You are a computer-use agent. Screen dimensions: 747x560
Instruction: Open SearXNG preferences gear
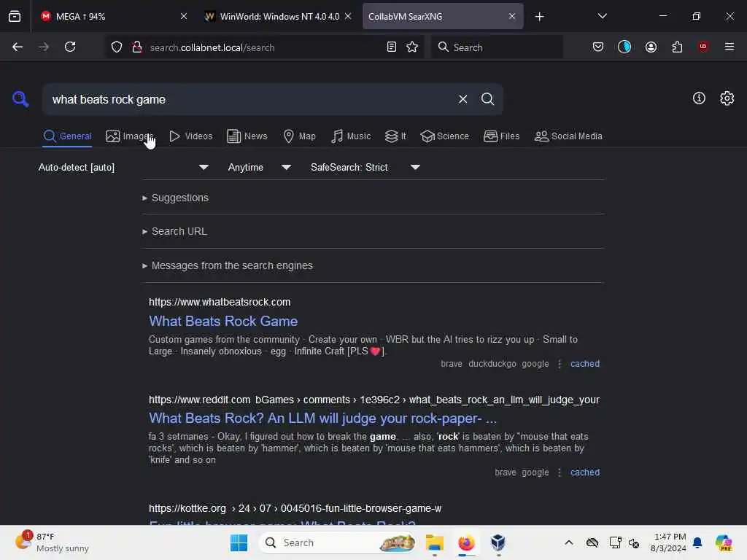(727, 98)
